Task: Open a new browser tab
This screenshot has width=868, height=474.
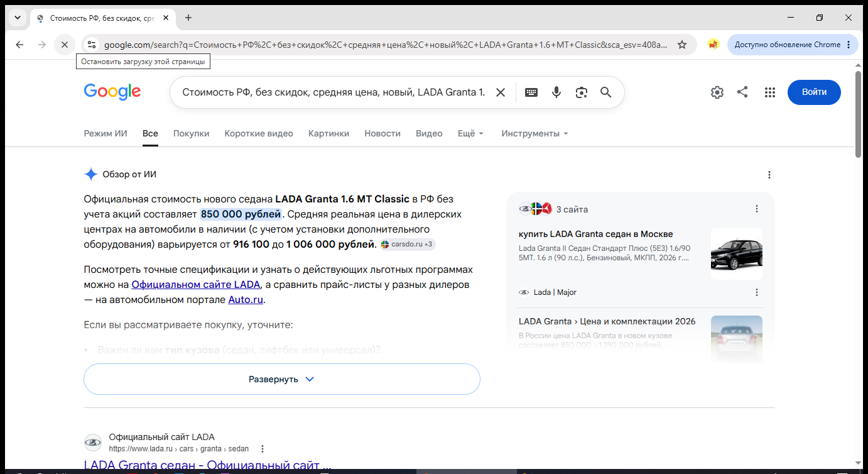Action: (x=188, y=18)
